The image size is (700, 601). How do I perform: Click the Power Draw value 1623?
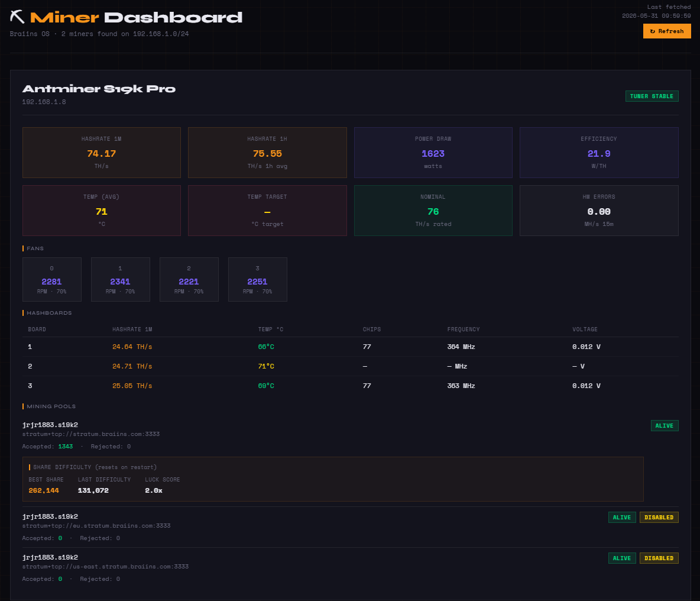(x=433, y=154)
